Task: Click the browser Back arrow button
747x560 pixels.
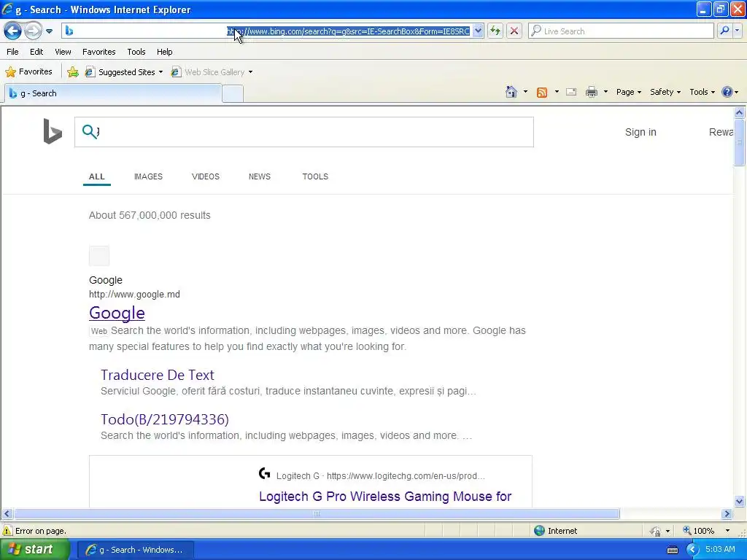Action: pos(12,31)
